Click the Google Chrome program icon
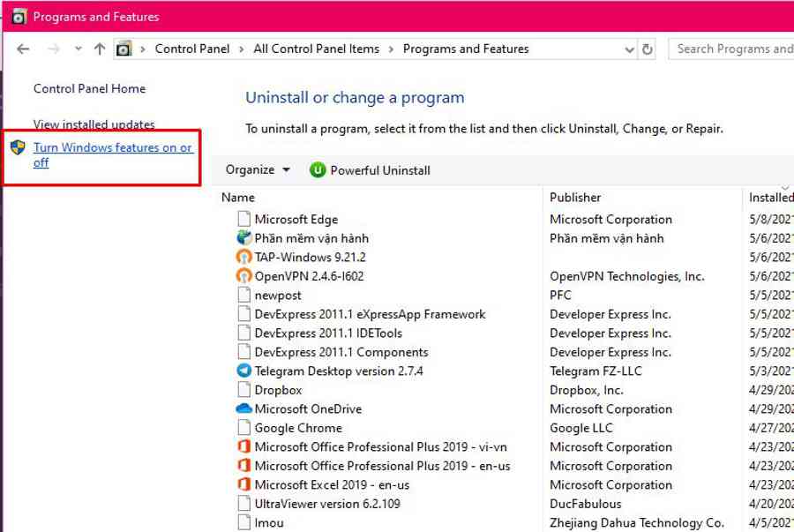Image resolution: width=794 pixels, height=532 pixels. point(244,428)
